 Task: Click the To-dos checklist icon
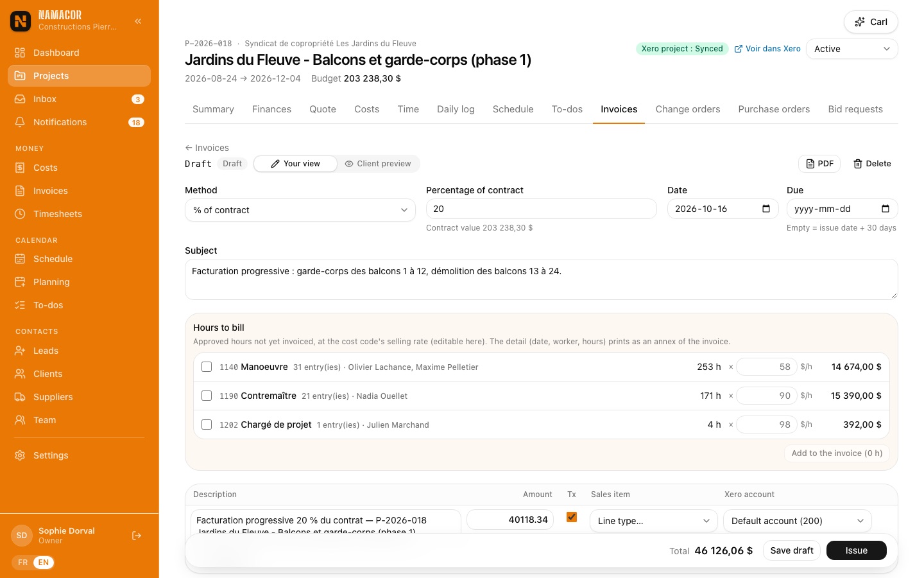20,305
